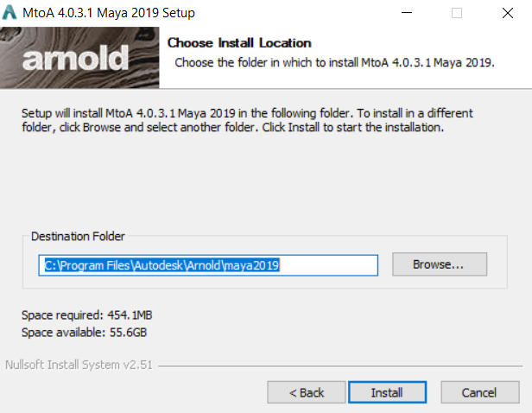Click the "Destination Folder" group label

pos(78,236)
